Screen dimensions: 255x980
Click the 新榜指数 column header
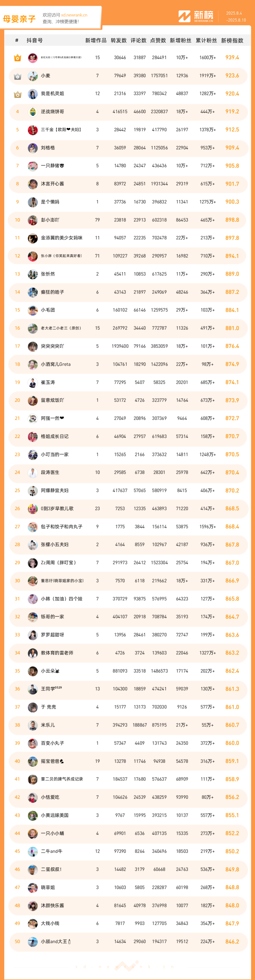tap(232, 40)
